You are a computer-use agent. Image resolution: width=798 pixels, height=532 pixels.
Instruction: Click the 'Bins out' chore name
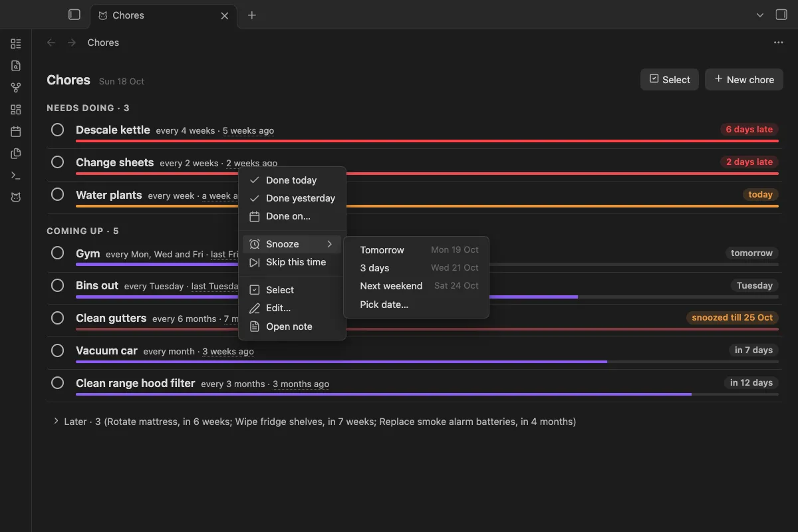[97, 285]
